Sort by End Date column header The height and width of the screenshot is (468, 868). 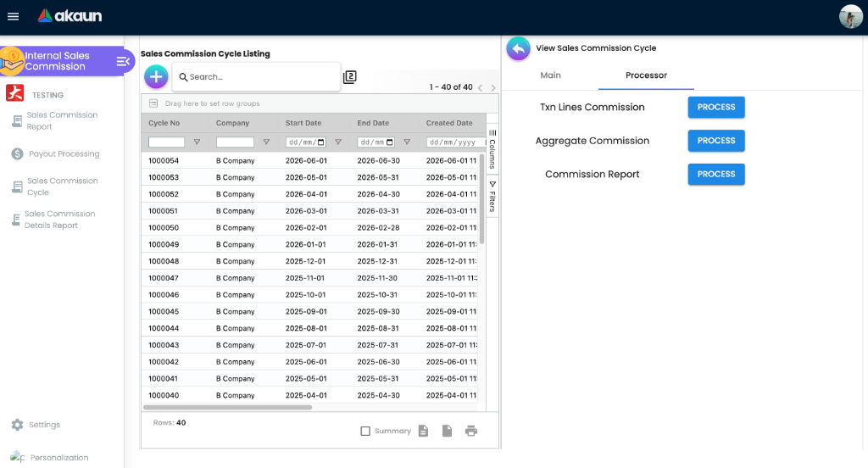tap(373, 123)
